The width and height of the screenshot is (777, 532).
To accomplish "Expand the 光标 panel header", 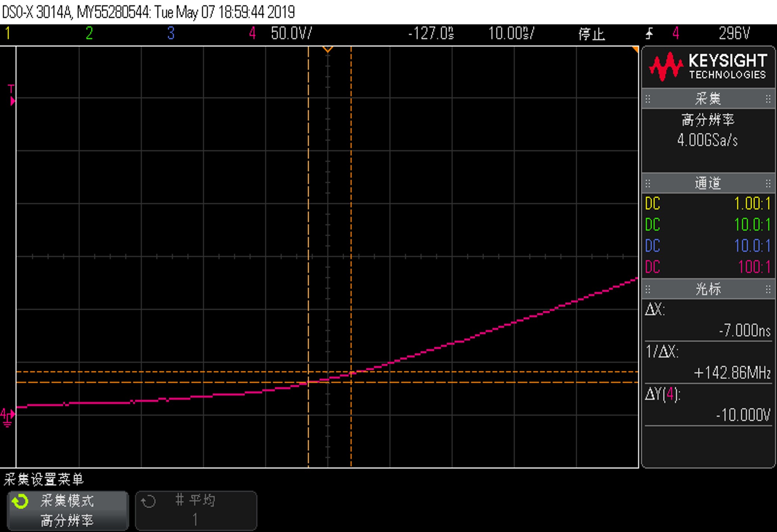I will tap(708, 289).
